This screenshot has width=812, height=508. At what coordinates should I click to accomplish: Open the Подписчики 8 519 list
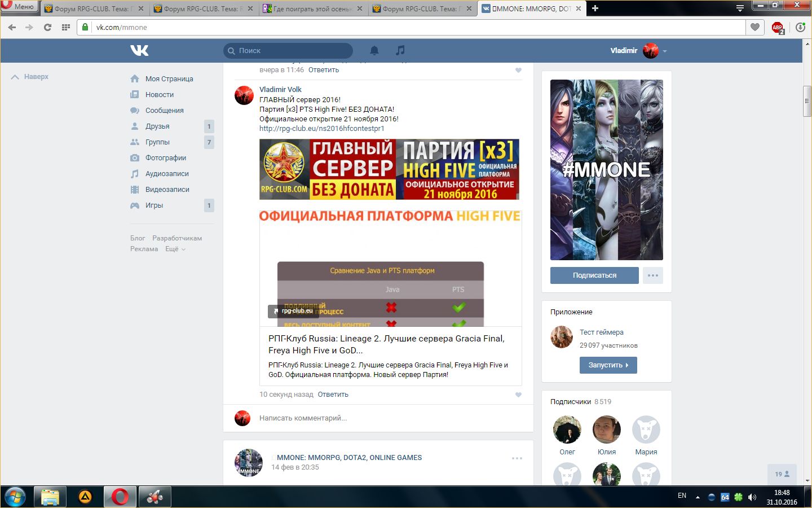coord(581,402)
